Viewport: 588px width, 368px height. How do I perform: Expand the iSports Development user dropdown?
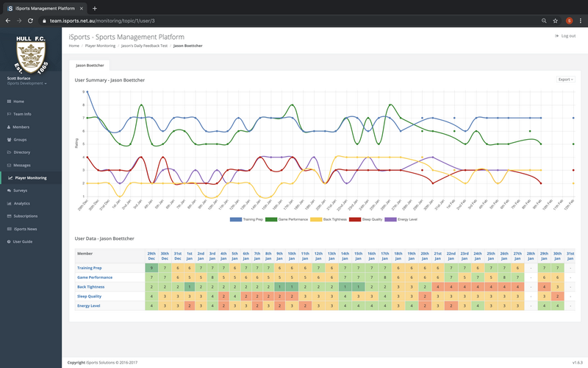coord(26,83)
